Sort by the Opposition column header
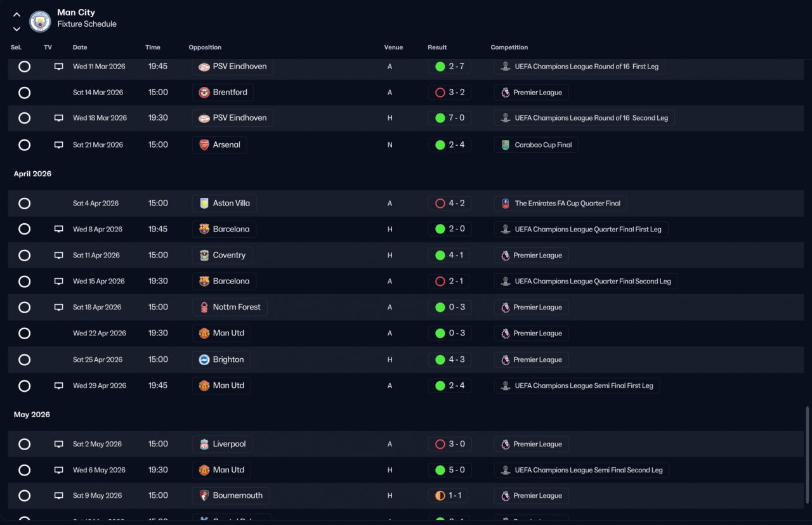 (x=205, y=48)
